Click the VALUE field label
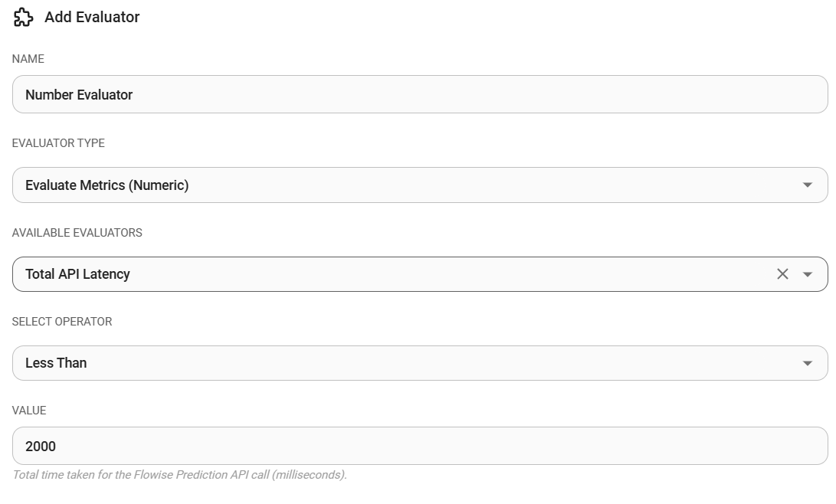Image resolution: width=836 pixels, height=504 pixels. coord(29,411)
